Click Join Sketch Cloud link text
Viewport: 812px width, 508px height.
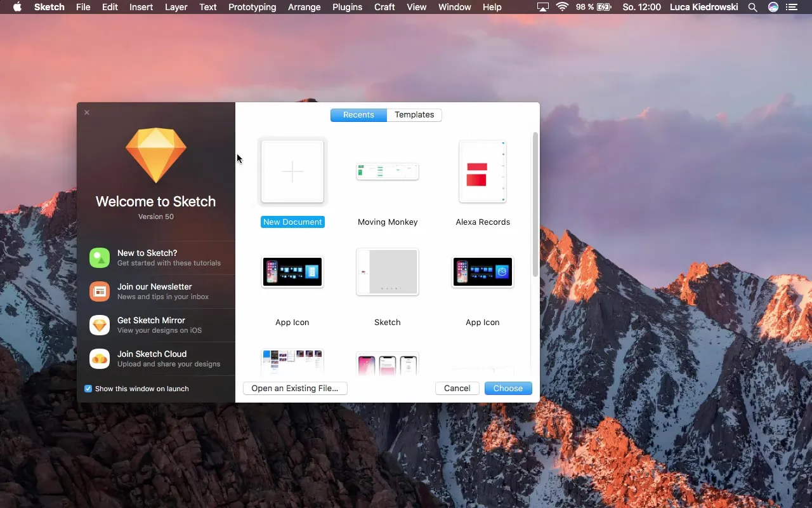152,354
